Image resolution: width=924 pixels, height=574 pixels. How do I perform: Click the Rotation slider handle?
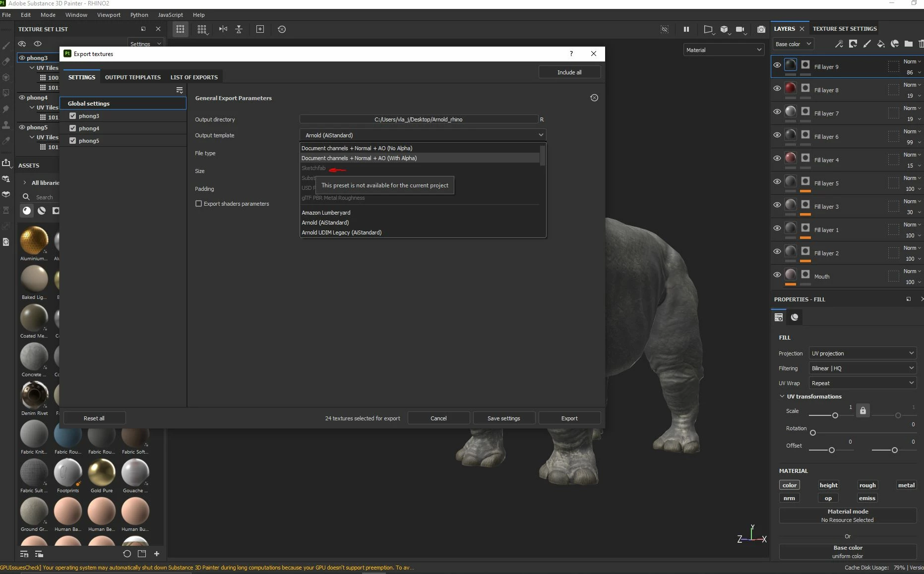tap(813, 433)
